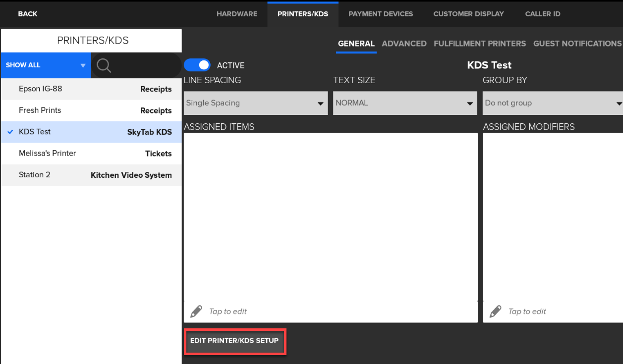
Task: Click the Back button
Action: pos(28,14)
